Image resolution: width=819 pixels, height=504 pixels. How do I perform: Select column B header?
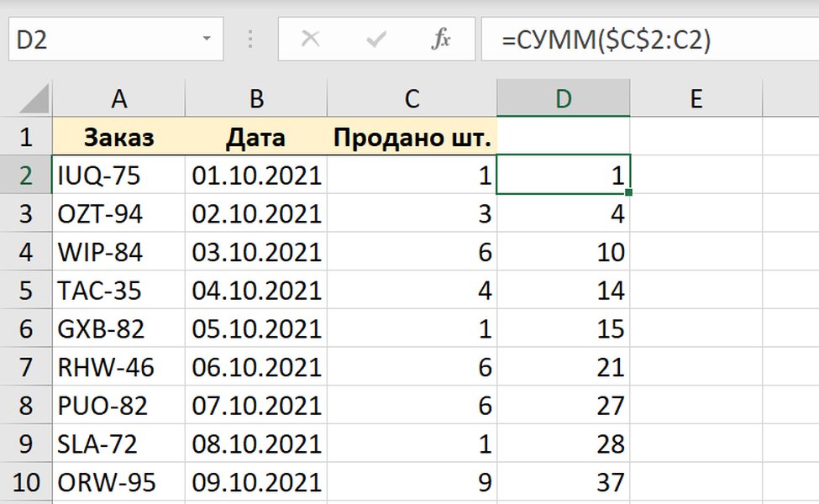[x=256, y=99]
